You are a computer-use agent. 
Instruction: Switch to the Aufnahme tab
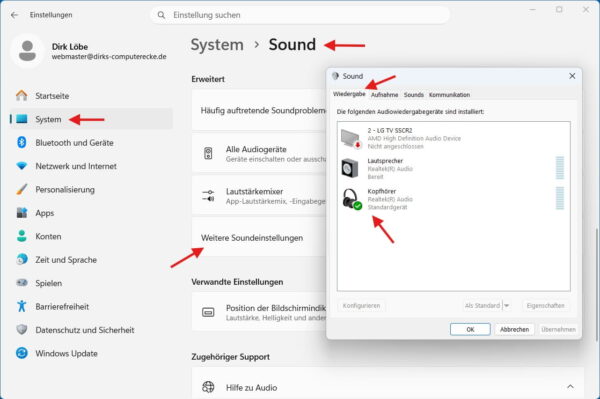pos(385,95)
